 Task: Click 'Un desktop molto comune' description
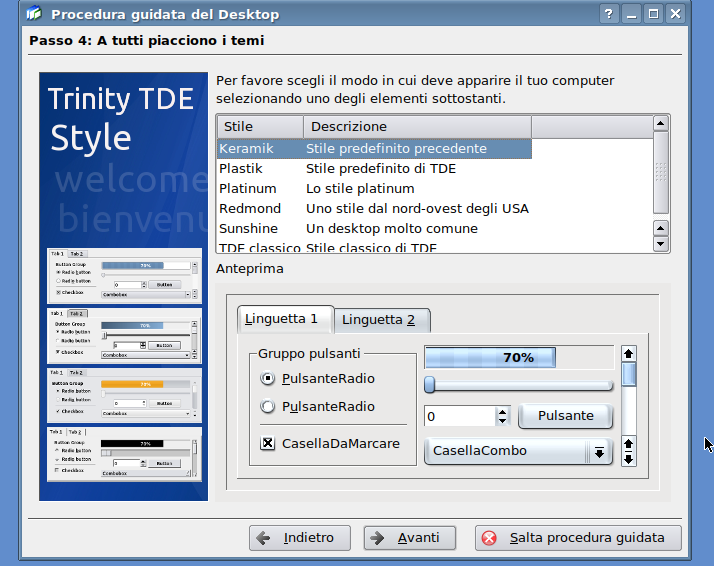(392, 229)
